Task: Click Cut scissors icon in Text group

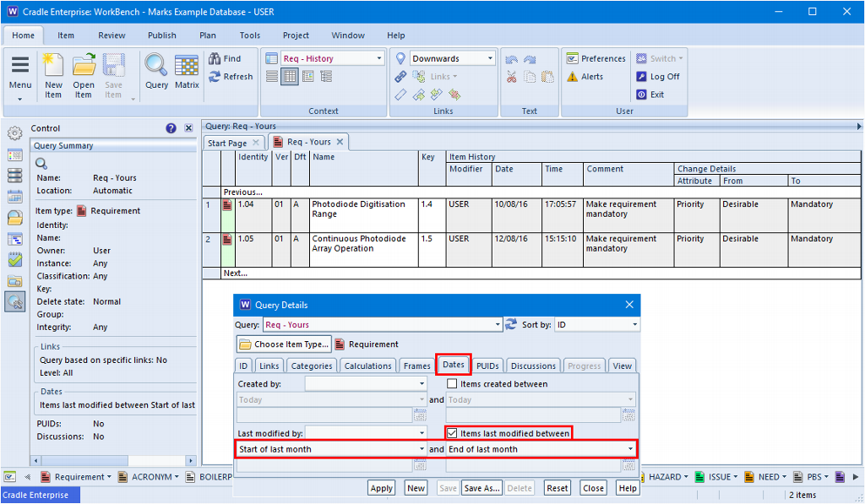Action: (511, 77)
